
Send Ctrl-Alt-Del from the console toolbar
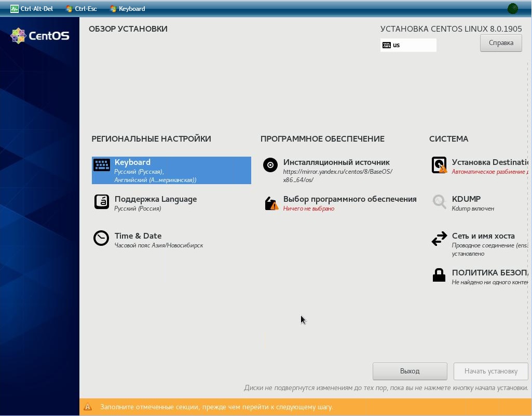[x=32, y=9]
